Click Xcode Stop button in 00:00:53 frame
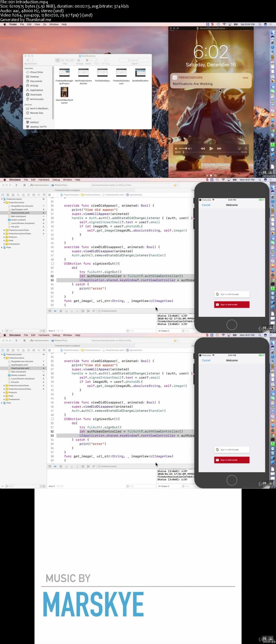Viewport: 276px width, 644px height. click(24, 185)
